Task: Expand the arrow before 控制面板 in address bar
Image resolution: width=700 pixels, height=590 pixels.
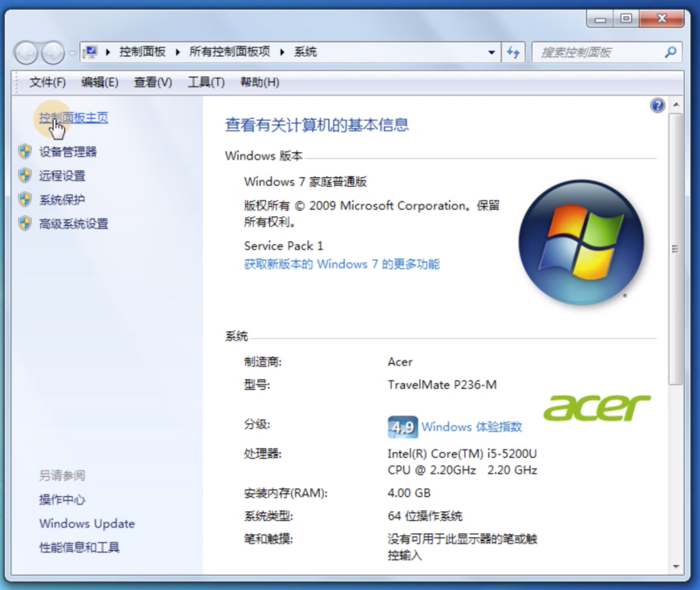Action: tap(108, 52)
